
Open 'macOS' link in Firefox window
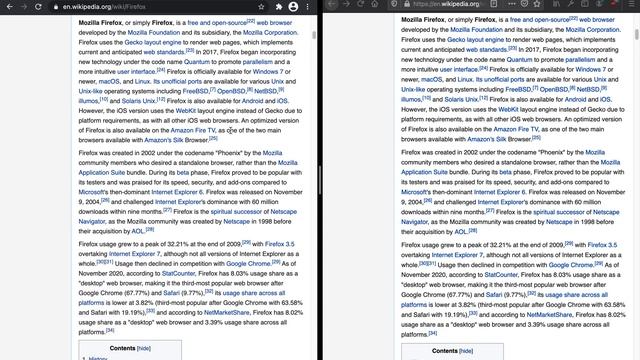pyautogui.click(x=431, y=80)
